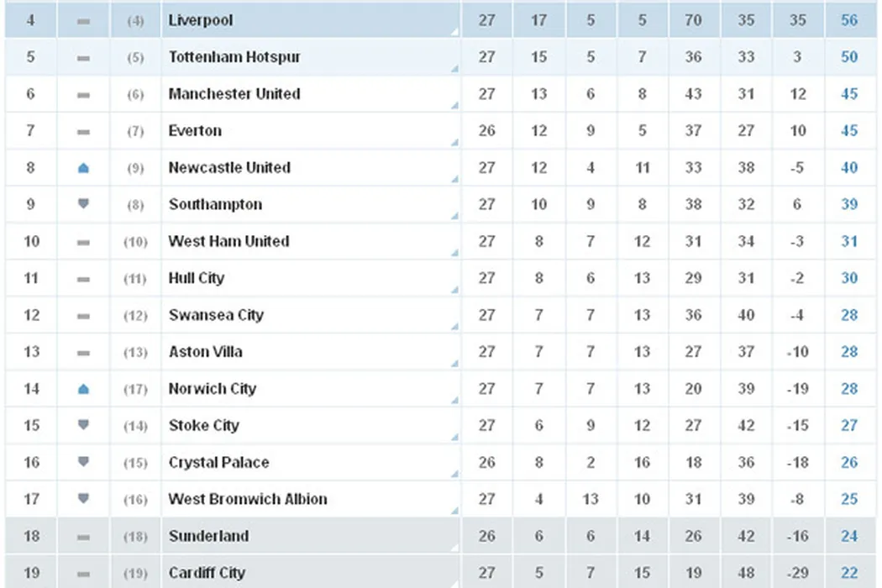
Task: Click the down-arrow movement icon for Stoke City
Action: pyautogui.click(x=83, y=425)
